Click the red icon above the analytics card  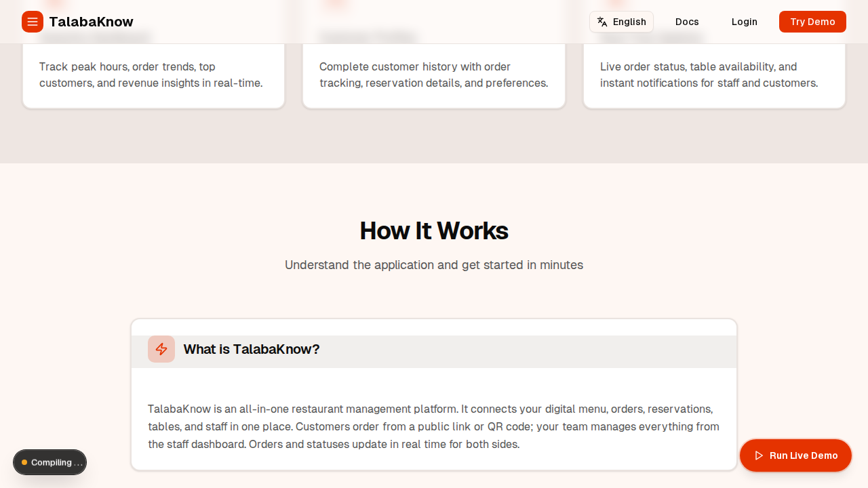click(x=54, y=4)
